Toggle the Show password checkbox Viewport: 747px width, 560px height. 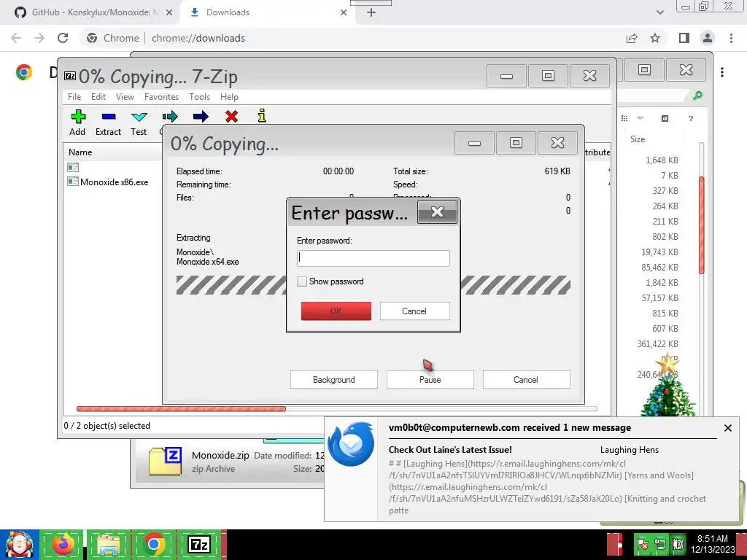[302, 281]
